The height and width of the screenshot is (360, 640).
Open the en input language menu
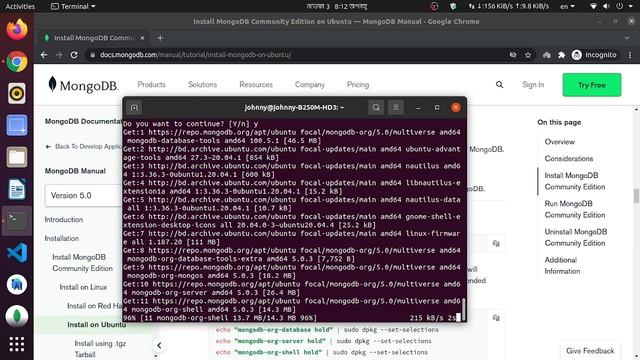[x=567, y=7]
